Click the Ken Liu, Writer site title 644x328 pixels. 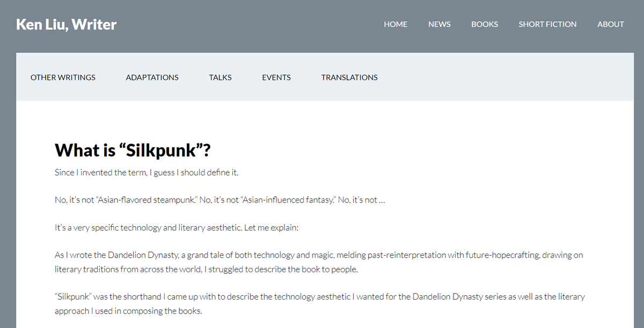[x=66, y=24]
